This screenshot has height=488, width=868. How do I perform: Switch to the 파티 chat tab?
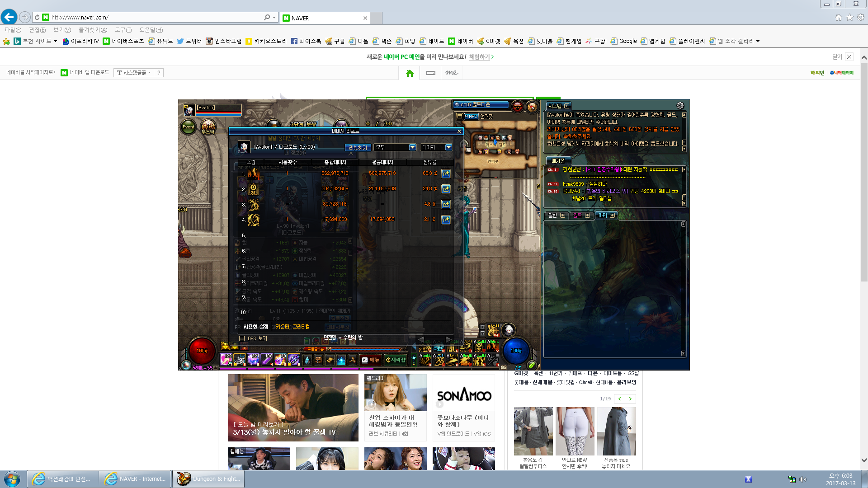point(602,216)
